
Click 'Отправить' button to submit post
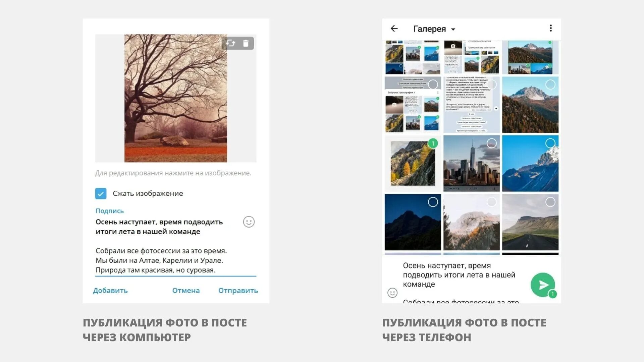click(237, 290)
